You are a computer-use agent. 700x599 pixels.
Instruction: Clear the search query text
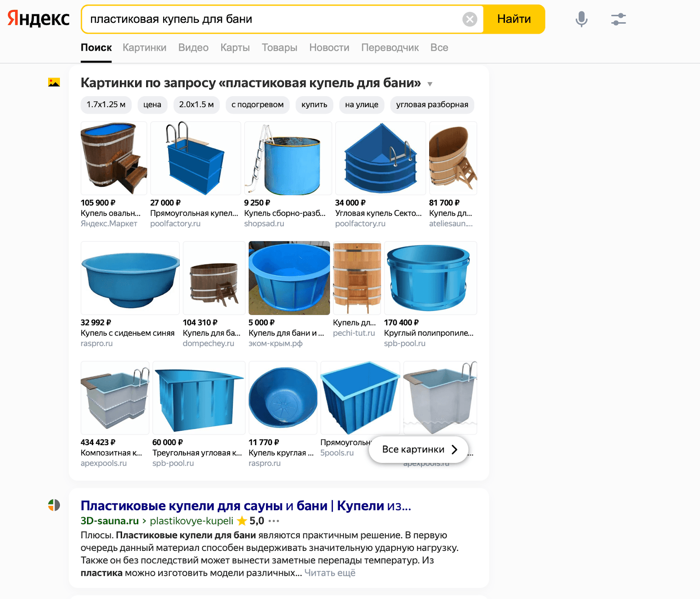469,19
